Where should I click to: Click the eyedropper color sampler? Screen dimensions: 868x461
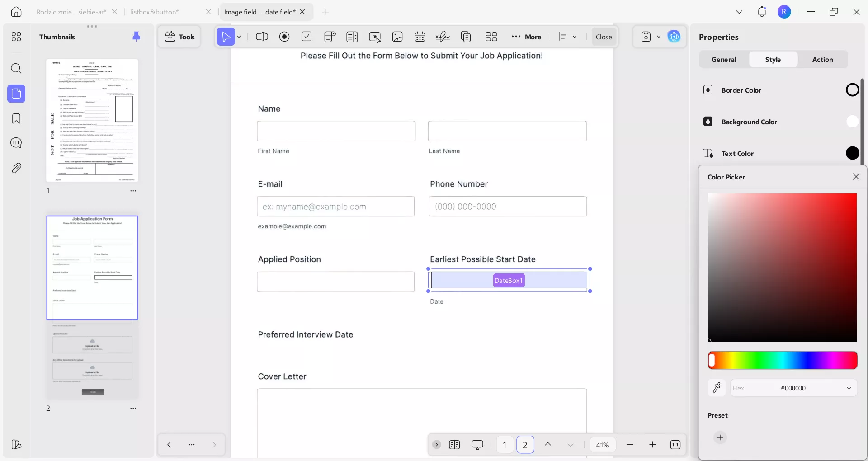point(717,388)
